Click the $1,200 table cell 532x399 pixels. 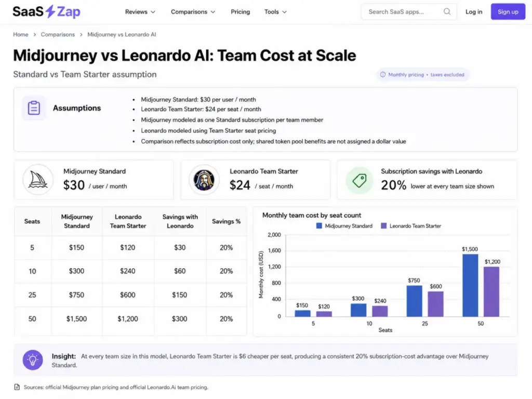pyautogui.click(x=128, y=319)
